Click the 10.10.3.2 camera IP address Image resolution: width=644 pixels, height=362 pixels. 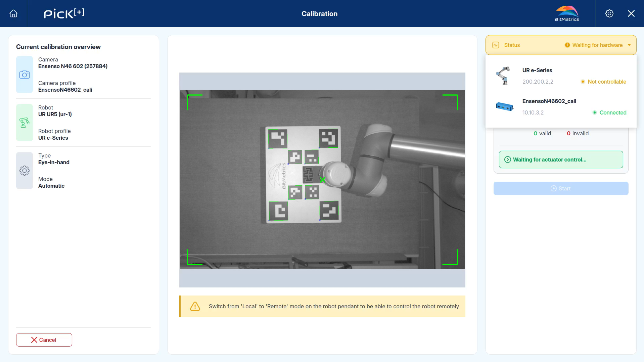pos(533,112)
